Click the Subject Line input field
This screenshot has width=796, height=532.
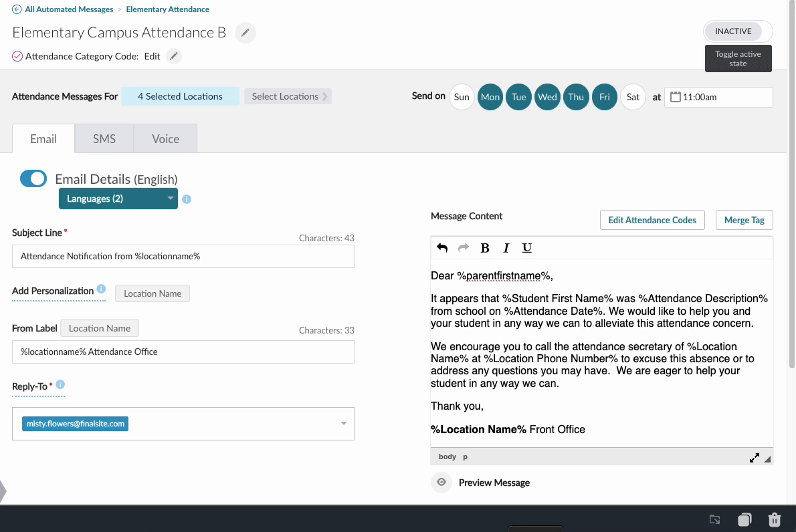pos(183,257)
